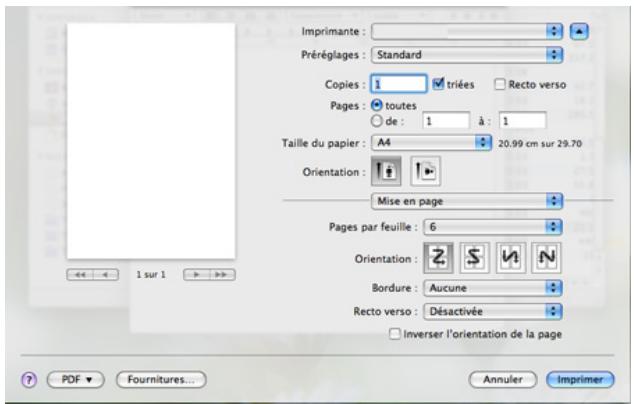Choose Z-shaped layout direction

pyautogui.click(x=438, y=258)
